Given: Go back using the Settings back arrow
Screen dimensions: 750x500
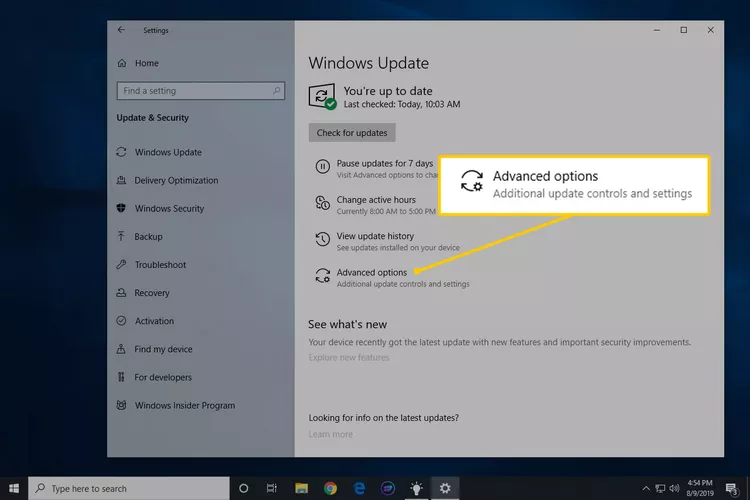Looking at the screenshot, I should click(x=121, y=30).
